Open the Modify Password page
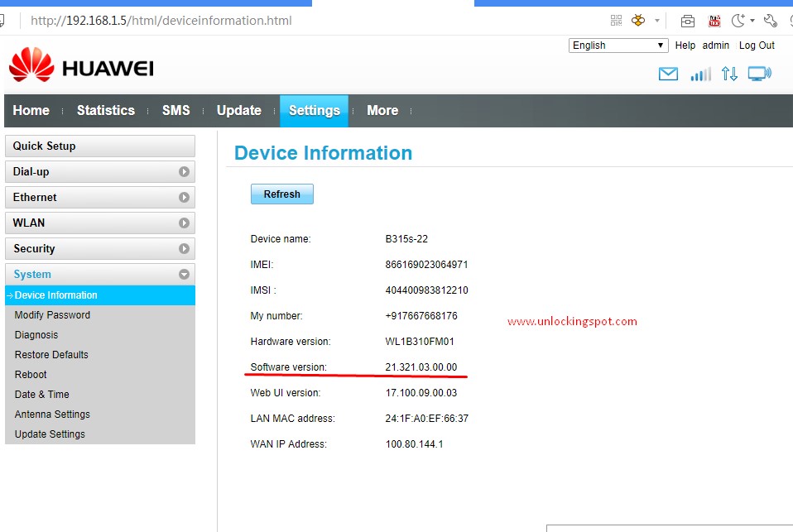793x532 pixels. tap(50, 314)
